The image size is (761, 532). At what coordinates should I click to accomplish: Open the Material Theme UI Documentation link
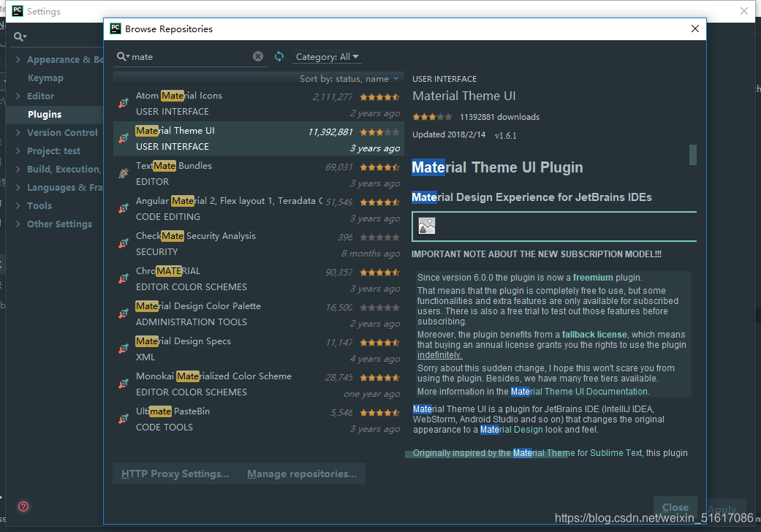click(x=580, y=392)
